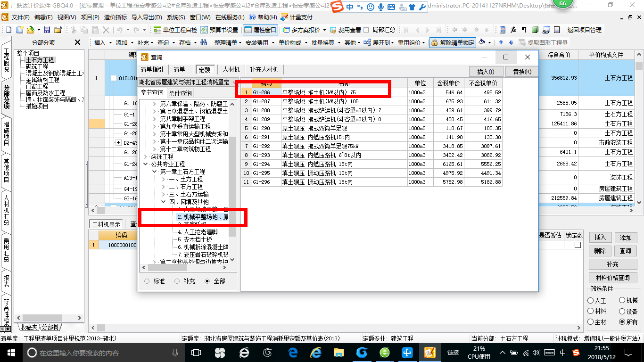Image resolution: width=644 pixels, height=362 pixels.
Task: Click the blue move-up arrow icon
Action: pyautogui.click(x=501, y=42)
